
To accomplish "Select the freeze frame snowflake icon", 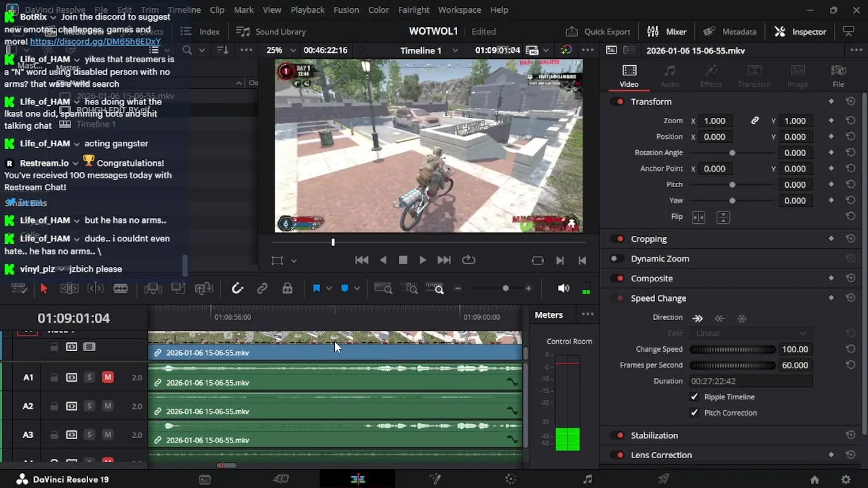I will pyautogui.click(x=742, y=318).
